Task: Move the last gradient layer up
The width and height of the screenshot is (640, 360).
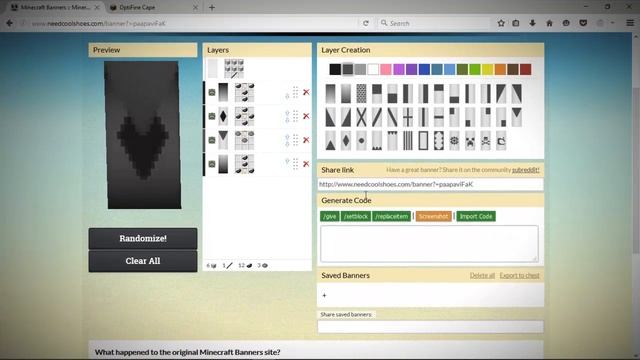Action: (x=287, y=161)
